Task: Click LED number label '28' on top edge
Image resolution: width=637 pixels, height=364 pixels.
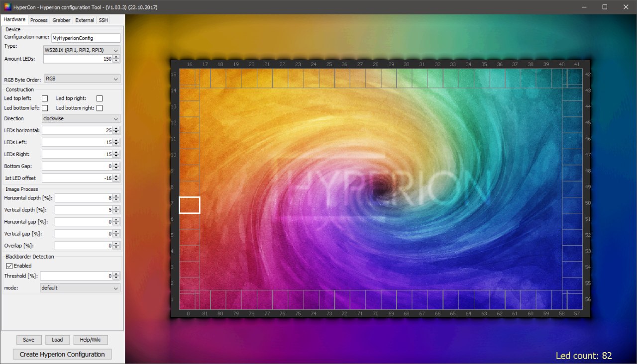Action: pyautogui.click(x=375, y=65)
